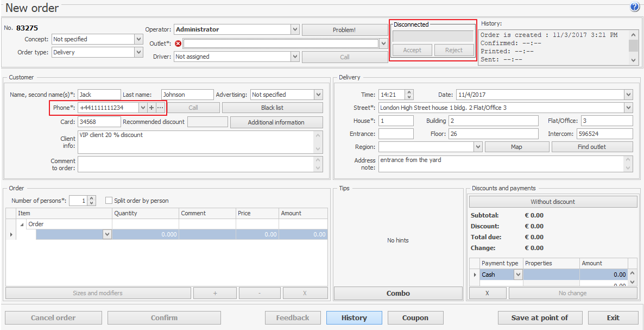Click the Find outlet button

[592, 147]
